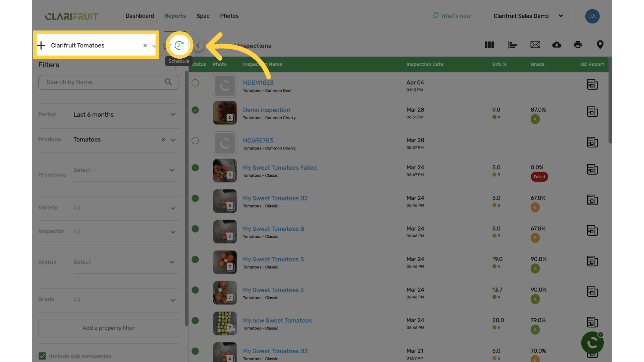The image size is (644, 362).
Task: Toggle status dot for My Sweet Tomatoes 2
Action: (195, 290)
